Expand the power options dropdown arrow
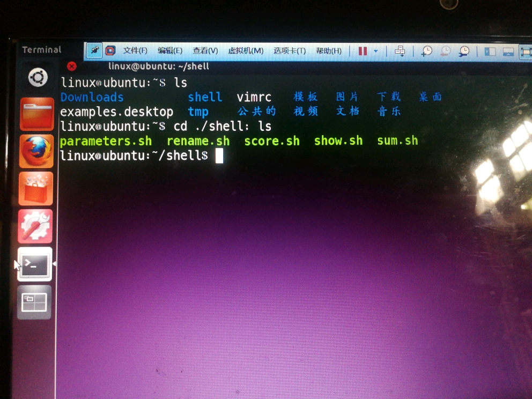The image size is (532, 399). (376, 51)
